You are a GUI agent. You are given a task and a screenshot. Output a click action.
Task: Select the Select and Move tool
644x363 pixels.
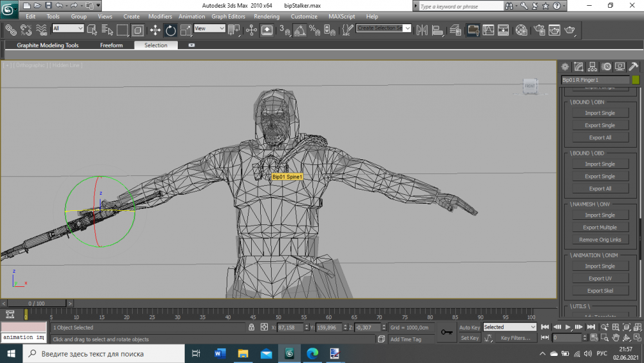click(x=155, y=30)
